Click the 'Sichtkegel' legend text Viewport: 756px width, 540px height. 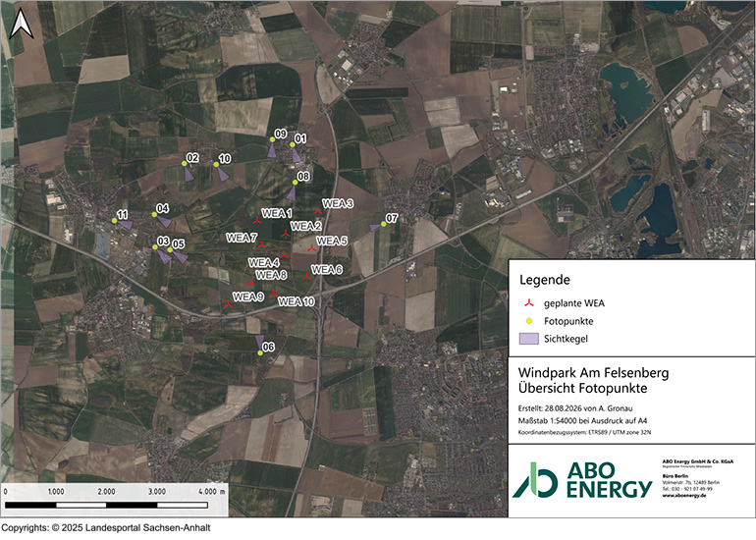point(567,339)
